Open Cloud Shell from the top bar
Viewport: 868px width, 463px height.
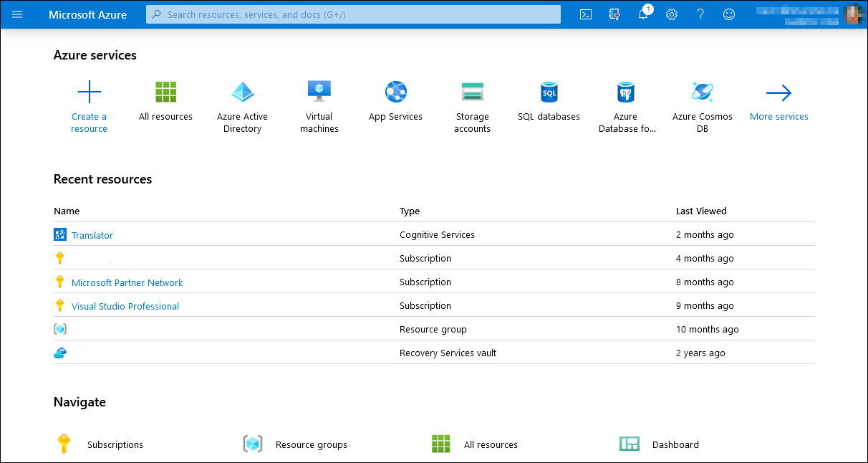[x=585, y=14]
